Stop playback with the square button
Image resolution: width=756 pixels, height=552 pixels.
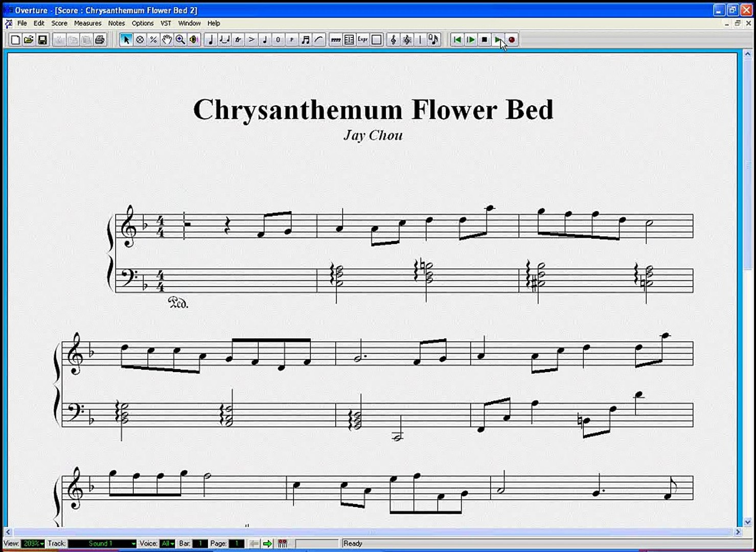click(x=484, y=40)
